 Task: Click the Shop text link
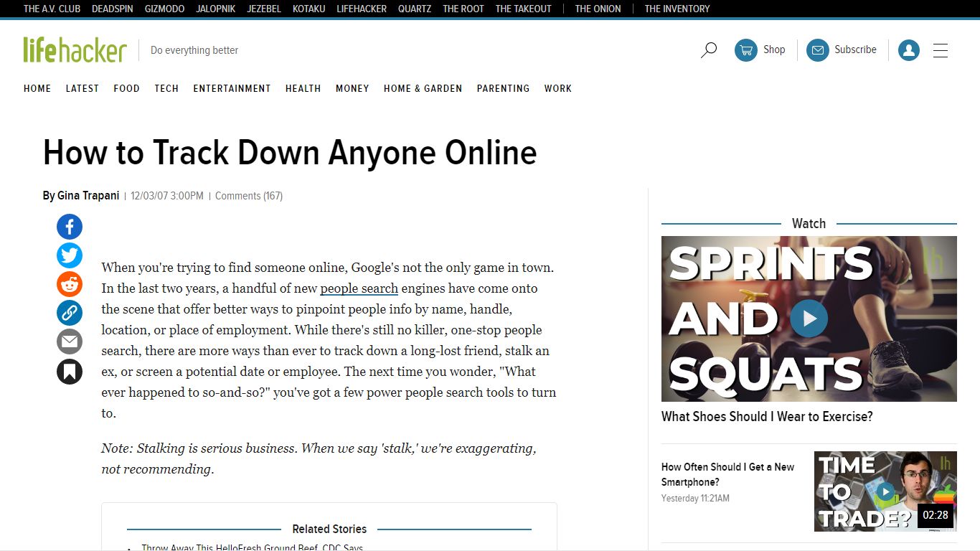click(x=774, y=50)
